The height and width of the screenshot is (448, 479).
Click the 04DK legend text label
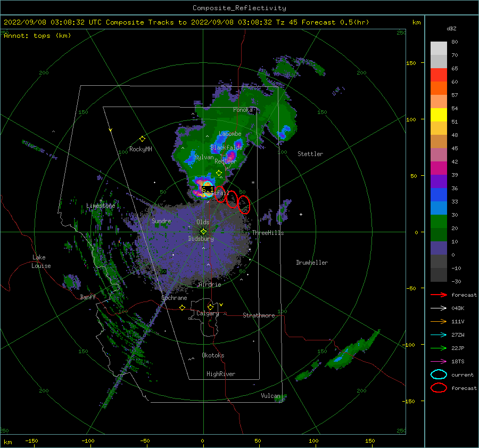[458, 308]
